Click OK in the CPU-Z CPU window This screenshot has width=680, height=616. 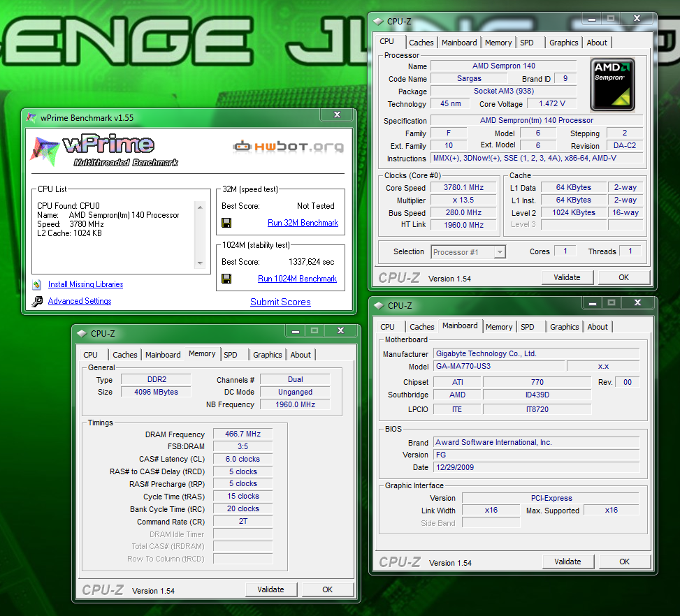tap(623, 277)
